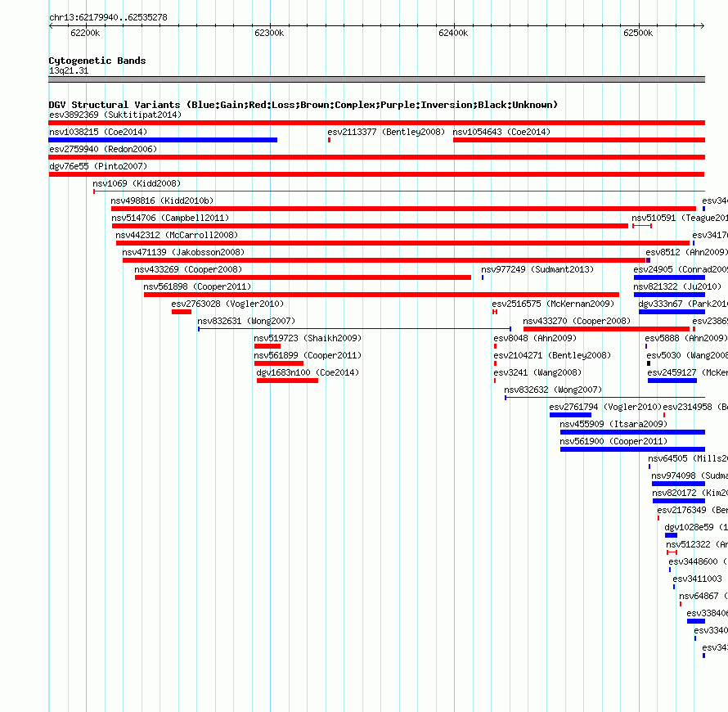Click esv2516575 (McKernan2009) label

click(x=553, y=304)
